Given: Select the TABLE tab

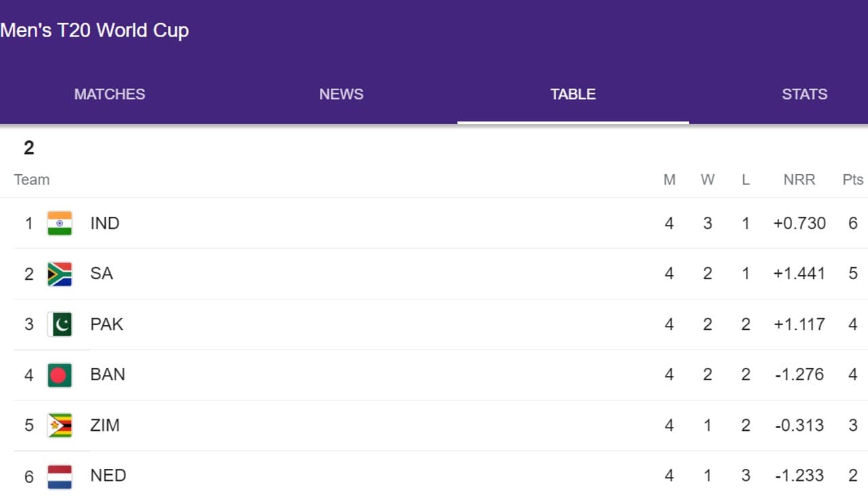Looking at the screenshot, I should click(x=573, y=94).
